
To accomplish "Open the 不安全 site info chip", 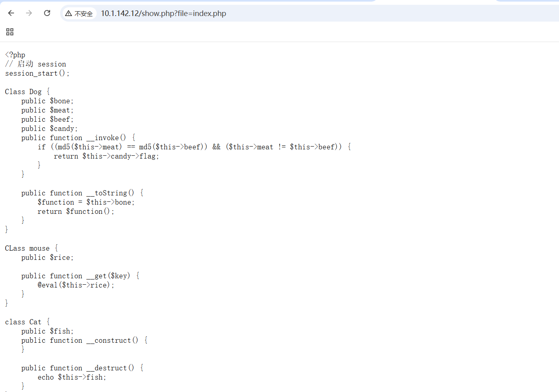I will 79,14.
